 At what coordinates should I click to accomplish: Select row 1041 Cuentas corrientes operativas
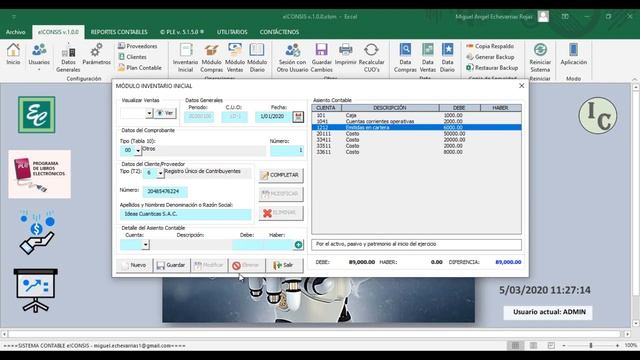click(416, 122)
